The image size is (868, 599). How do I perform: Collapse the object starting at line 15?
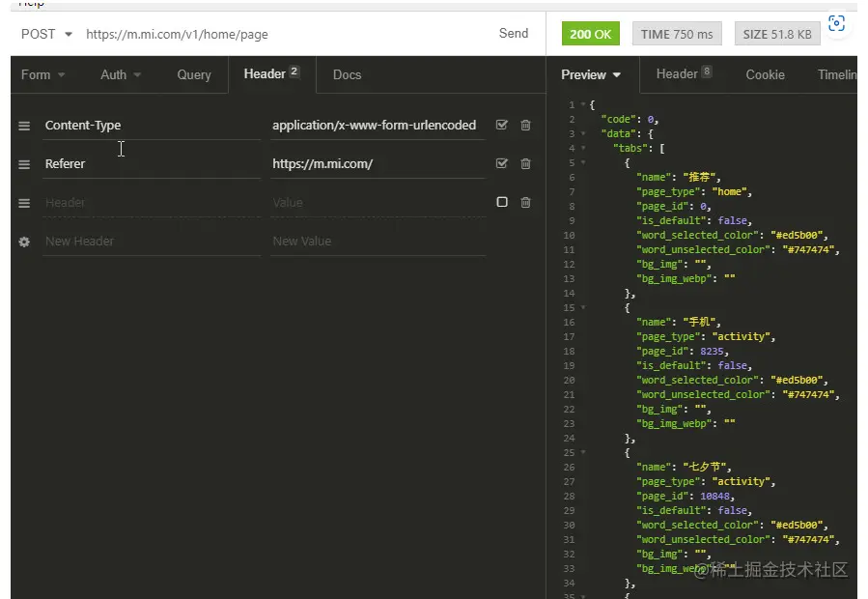[583, 307]
